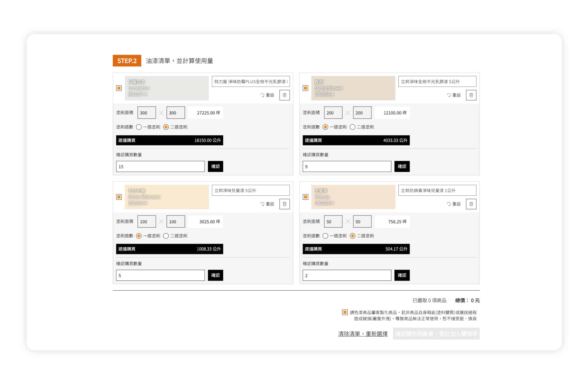Open product selector showing 立邦淨味兒童漆 5公升
This screenshot has height=384, width=588.
tap(251, 190)
